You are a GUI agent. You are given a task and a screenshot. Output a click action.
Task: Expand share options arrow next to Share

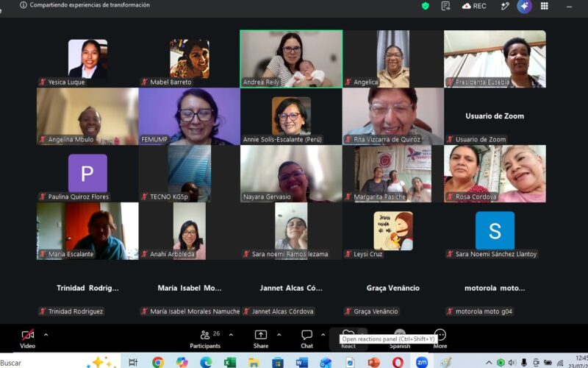click(279, 335)
